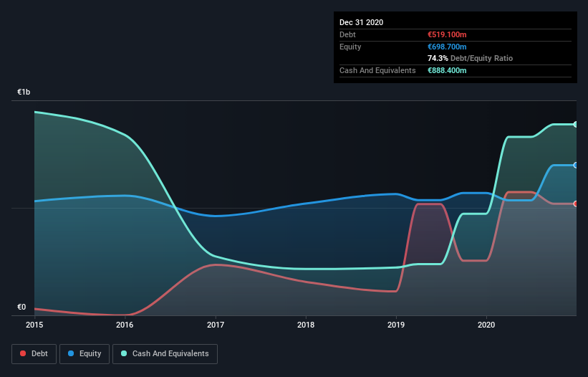The image size is (588, 377).
Task: Toggle the Debt series legend button
Action: (34, 354)
